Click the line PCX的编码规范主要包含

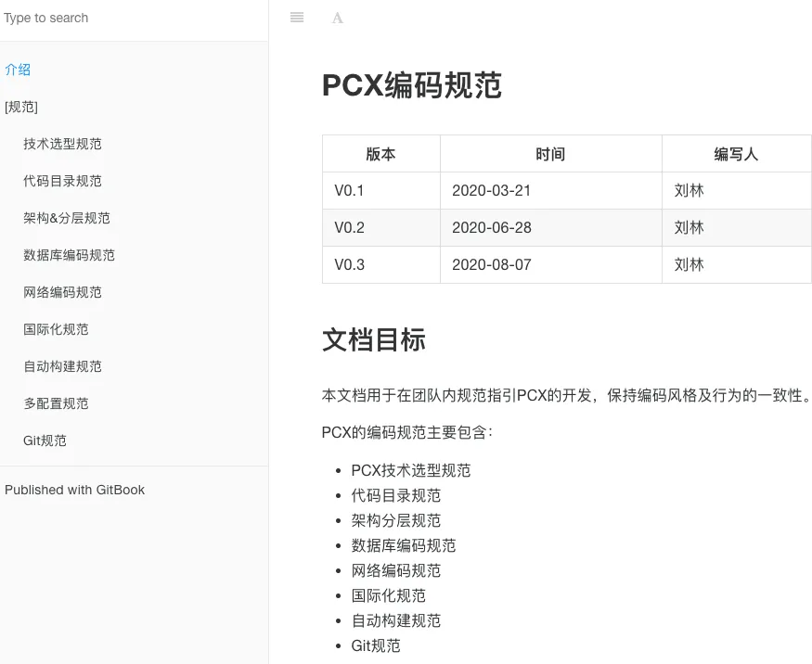click(407, 432)
